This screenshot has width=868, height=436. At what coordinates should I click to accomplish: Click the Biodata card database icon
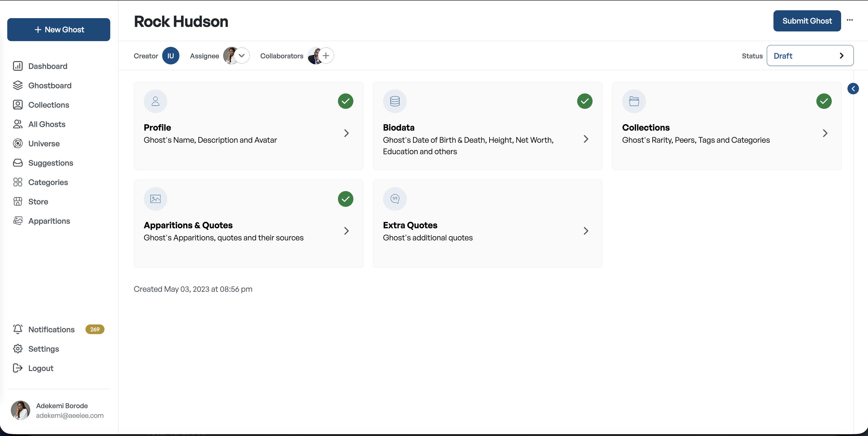(x=394, y=101)
